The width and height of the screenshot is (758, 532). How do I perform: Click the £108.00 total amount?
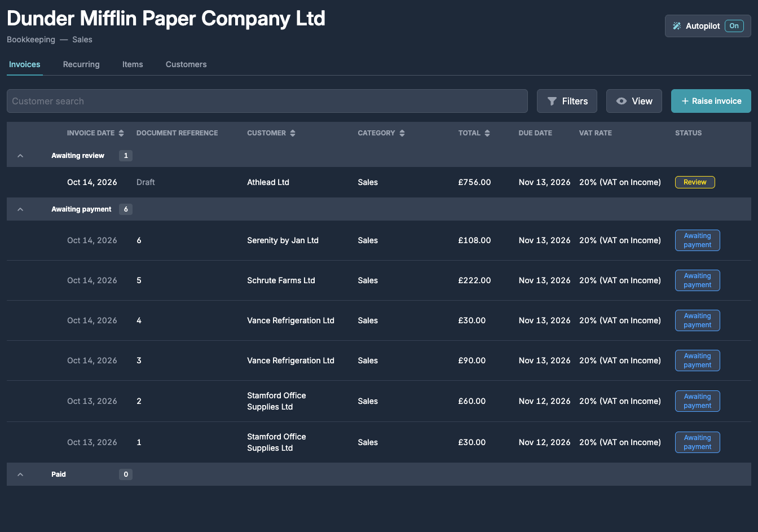click(x=474, y=240)
